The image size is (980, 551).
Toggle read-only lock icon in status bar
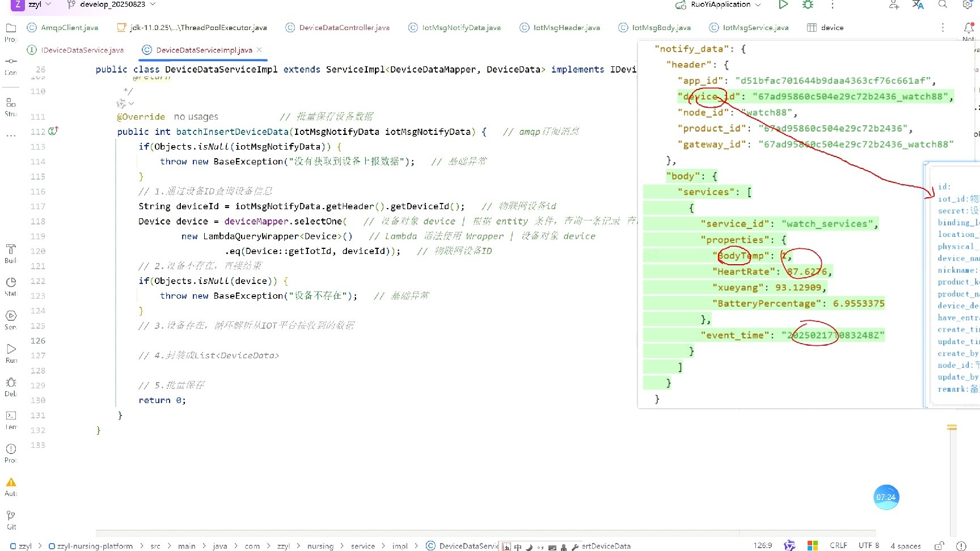[x=939, y=545]
